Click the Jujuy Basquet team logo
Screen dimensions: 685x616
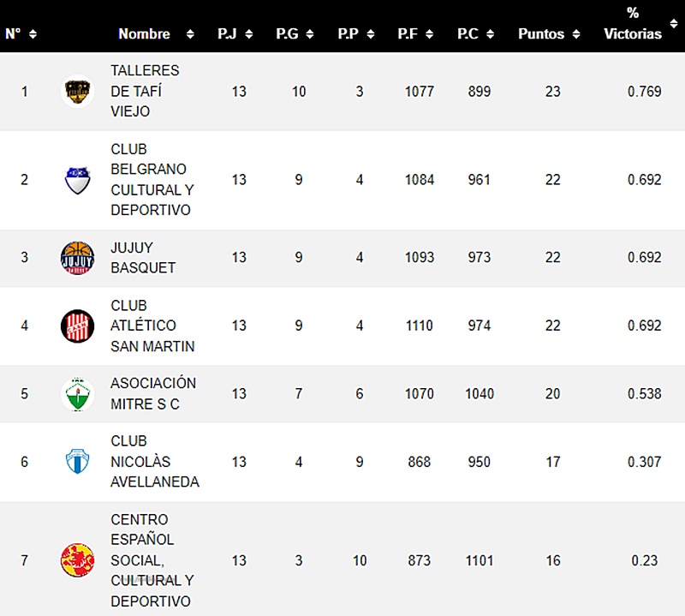click(77, 257)
